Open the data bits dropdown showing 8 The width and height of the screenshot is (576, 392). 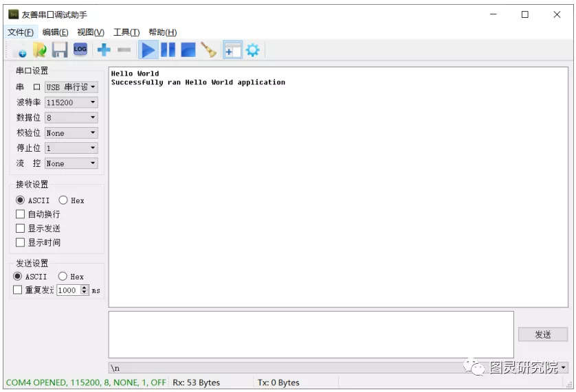point(71,117)
